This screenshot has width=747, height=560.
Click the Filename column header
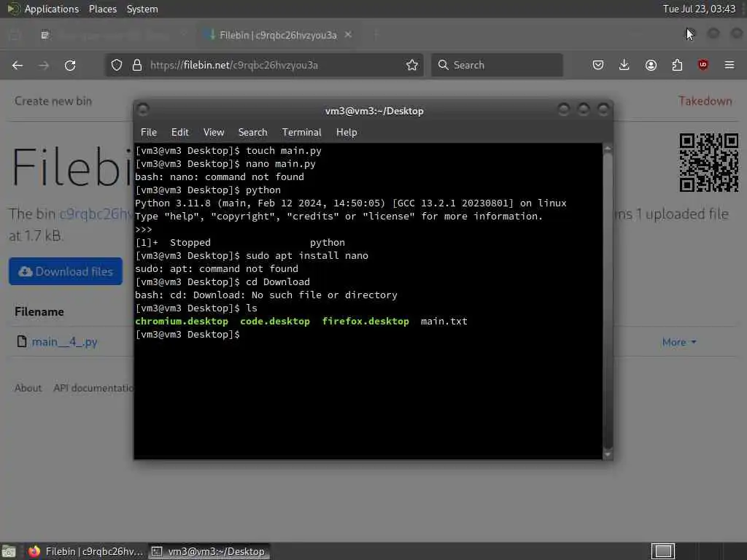39,312
